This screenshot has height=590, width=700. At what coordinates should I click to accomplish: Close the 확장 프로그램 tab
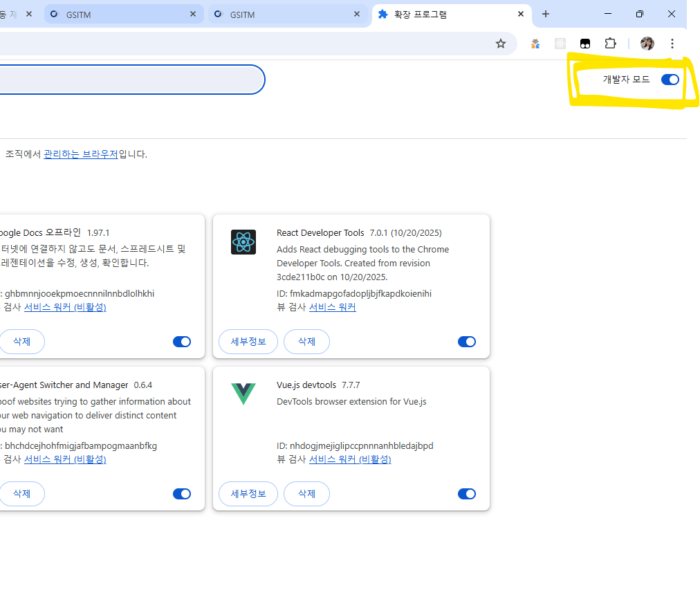(520, 14)
